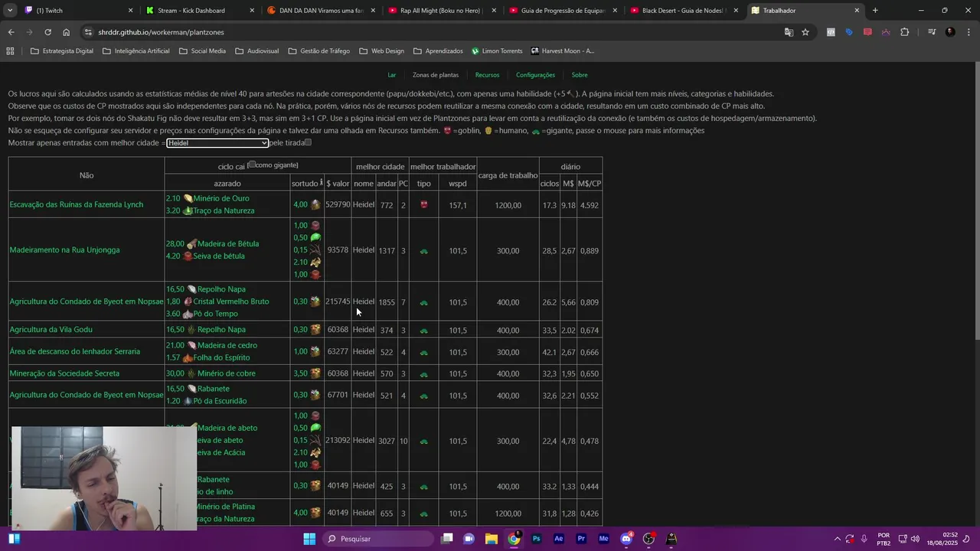Launch Premiere Pro from the taskbar
The height and width of the screenshot is (551, 980).
(x=581, y=539)
